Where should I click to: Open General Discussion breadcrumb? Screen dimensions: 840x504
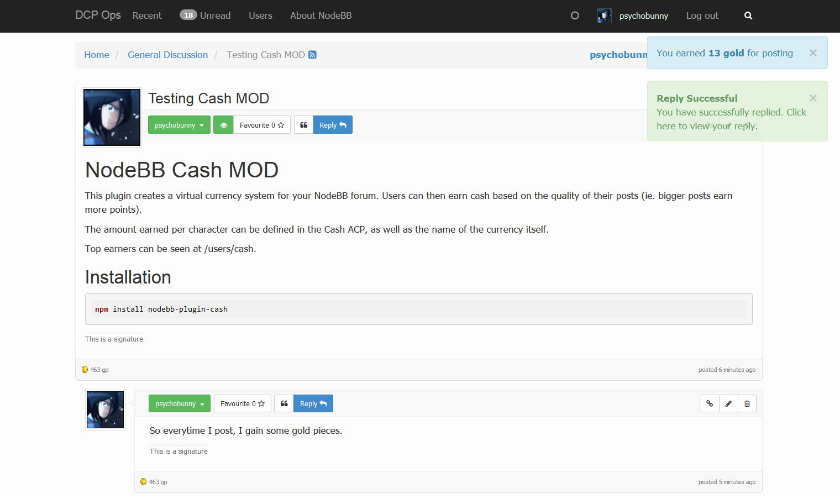(x=168, y=55)
